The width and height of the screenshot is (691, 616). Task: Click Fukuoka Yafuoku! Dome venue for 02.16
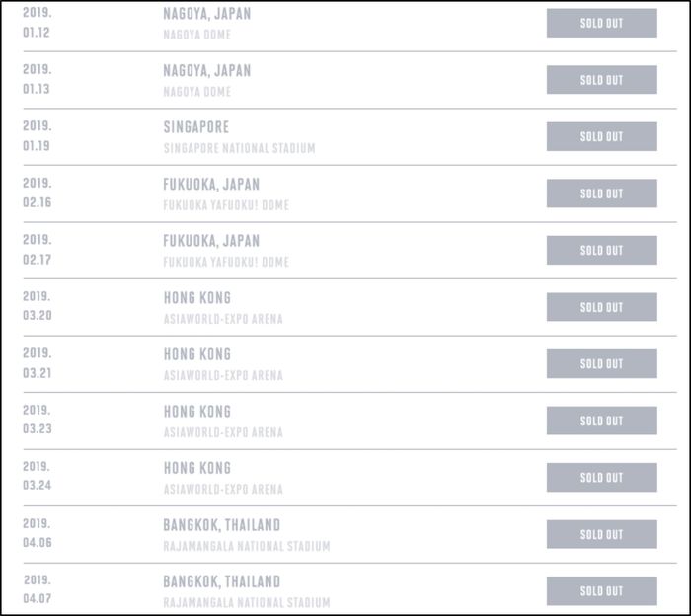click(x=226, y=205)
